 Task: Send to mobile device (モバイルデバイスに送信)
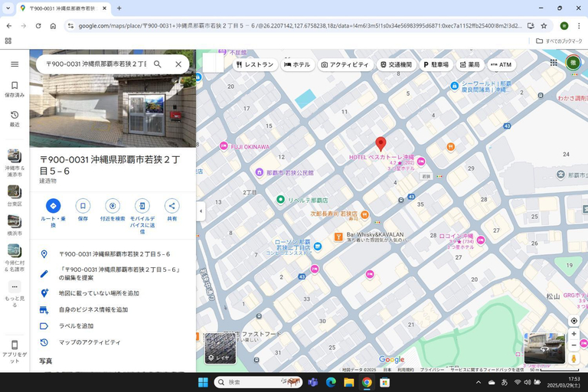tap(142, 205)
